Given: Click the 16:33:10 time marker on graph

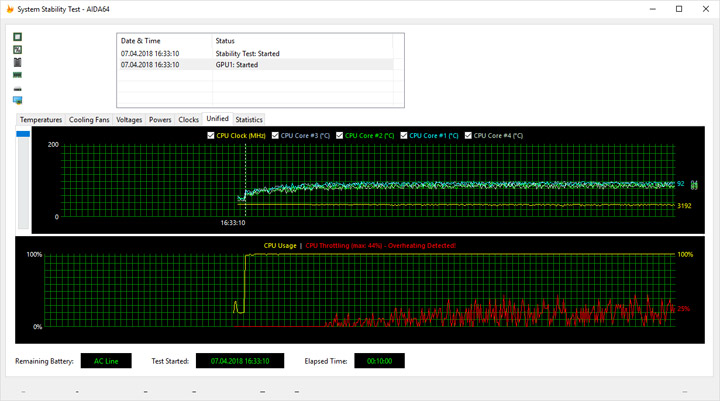Looking at the screenshot, I should tap(233, 223).
